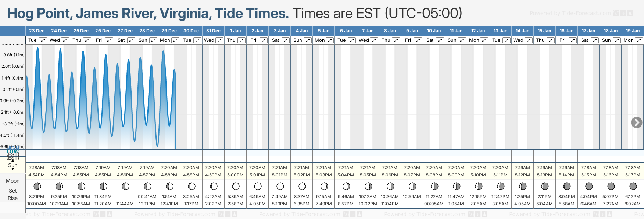Expand the Wed 31 Dec column
The width and height of the screenshot is (644, 219).
pos(219,40)
